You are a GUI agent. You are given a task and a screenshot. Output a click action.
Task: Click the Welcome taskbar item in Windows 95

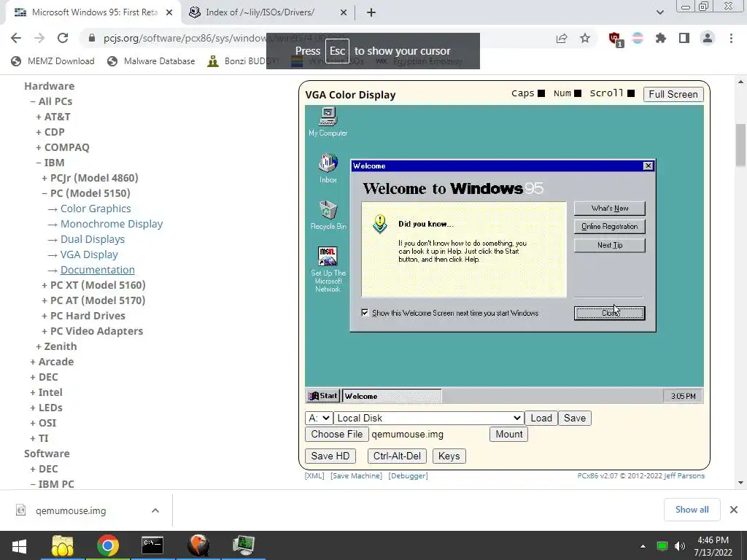(x=392, y=396)
